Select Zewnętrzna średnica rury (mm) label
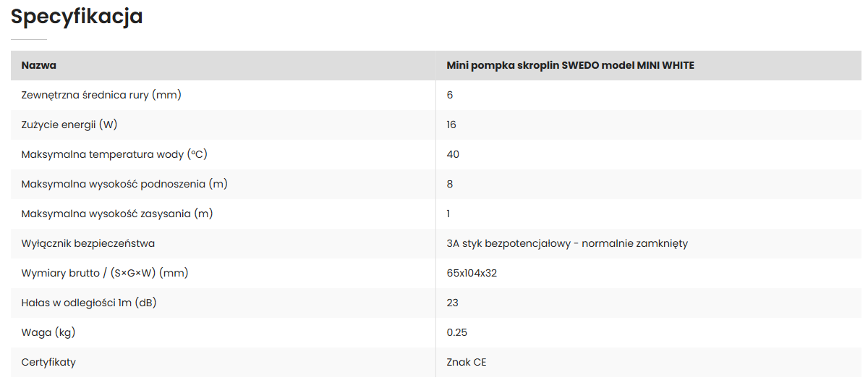The image size is (868, 383). coord(101,95)
